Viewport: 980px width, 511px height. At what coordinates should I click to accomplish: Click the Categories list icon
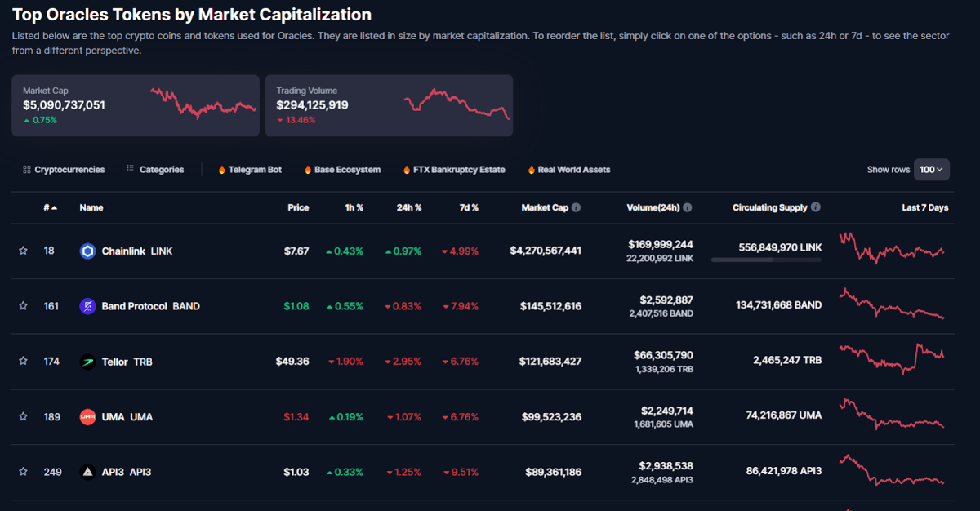[131, 169]
